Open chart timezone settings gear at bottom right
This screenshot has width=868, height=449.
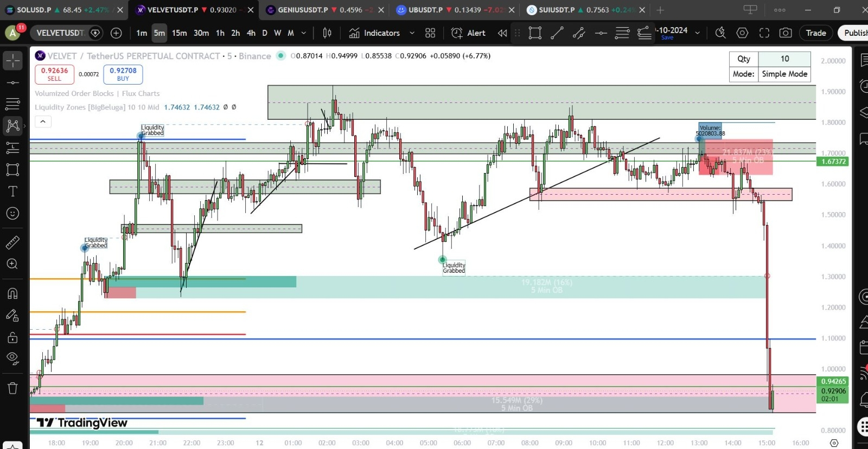834,443
